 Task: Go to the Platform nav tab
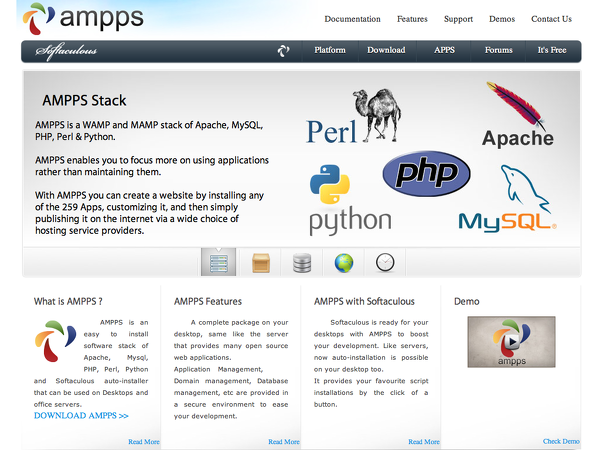[330, 51]
